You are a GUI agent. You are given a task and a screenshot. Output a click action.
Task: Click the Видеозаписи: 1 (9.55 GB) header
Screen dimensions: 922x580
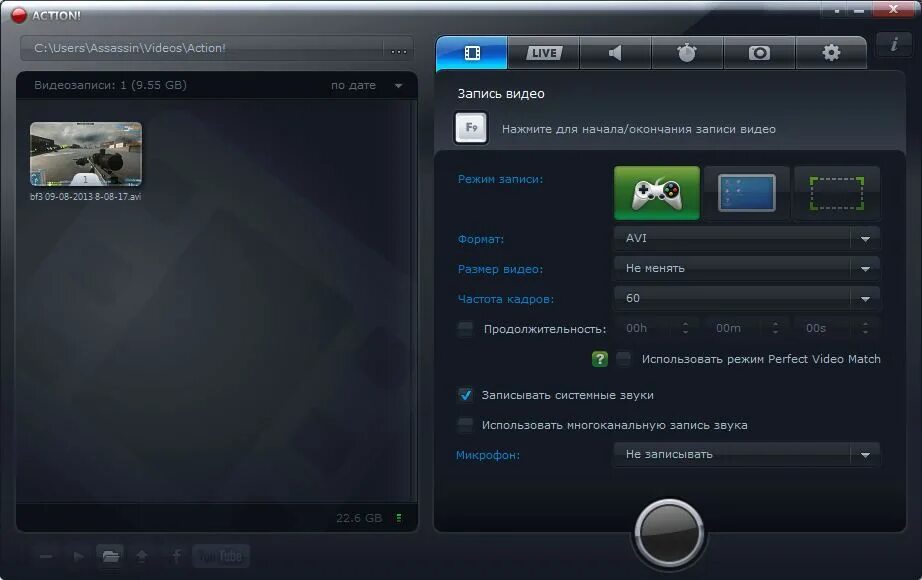pos(111,85)
